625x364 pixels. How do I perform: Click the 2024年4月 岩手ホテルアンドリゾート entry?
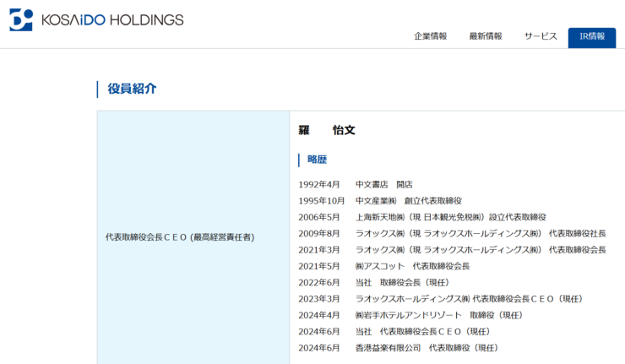410,315
